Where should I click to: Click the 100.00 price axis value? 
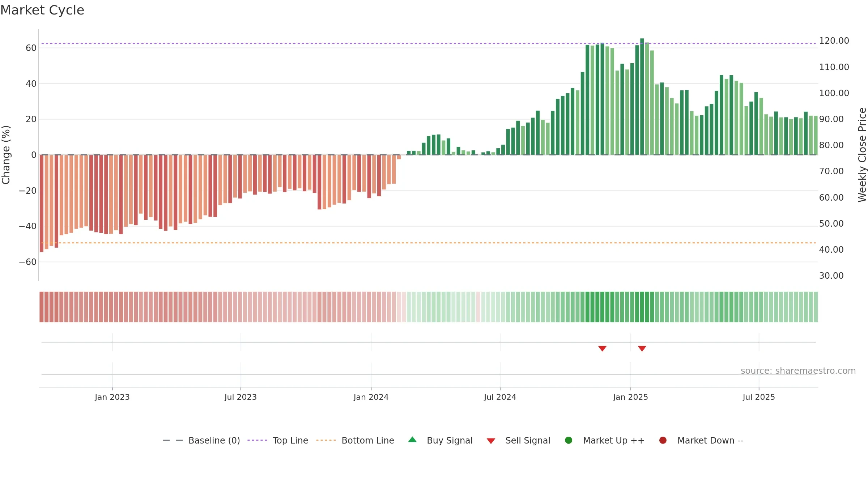coord(834,93)
